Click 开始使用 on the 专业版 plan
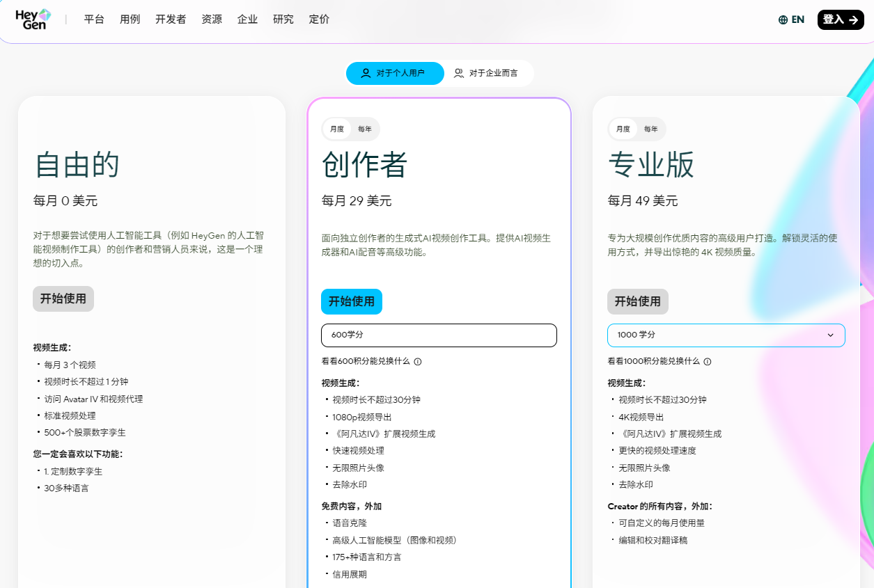Viewport: 874px width, 588px height. (x=638, y=301)
